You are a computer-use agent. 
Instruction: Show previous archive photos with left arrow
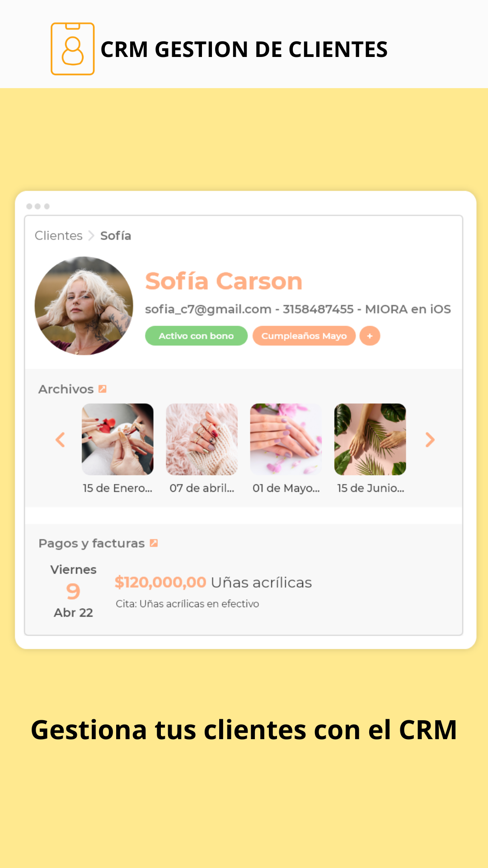click(x=60, y=439)
